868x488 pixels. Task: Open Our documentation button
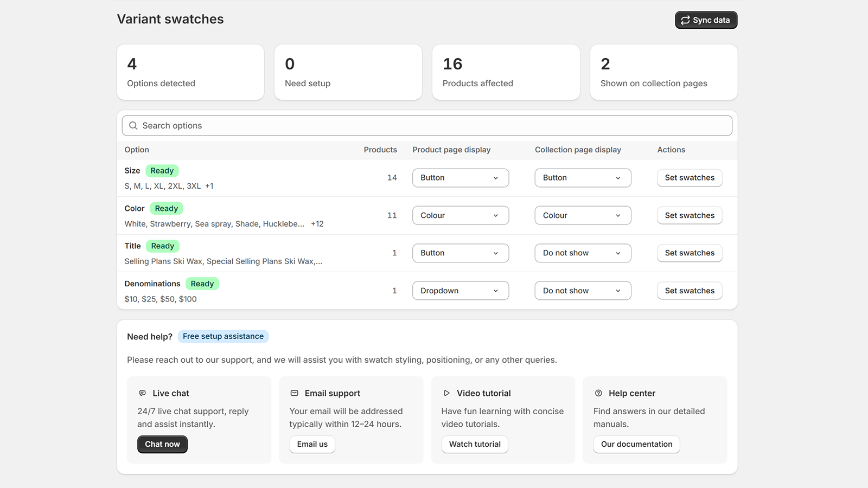[x=636, y=444]
